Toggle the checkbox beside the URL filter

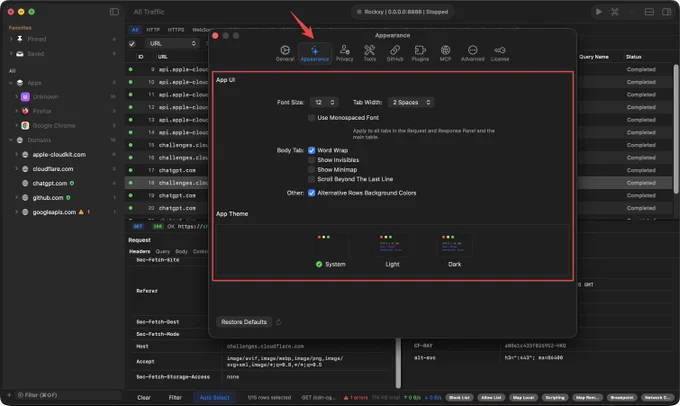(x=132, y=43)
